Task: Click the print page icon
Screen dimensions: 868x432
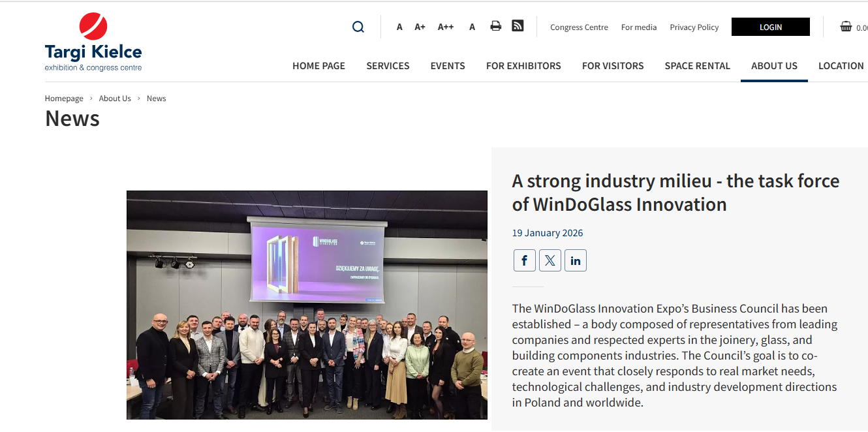Action: coord(495,26)
